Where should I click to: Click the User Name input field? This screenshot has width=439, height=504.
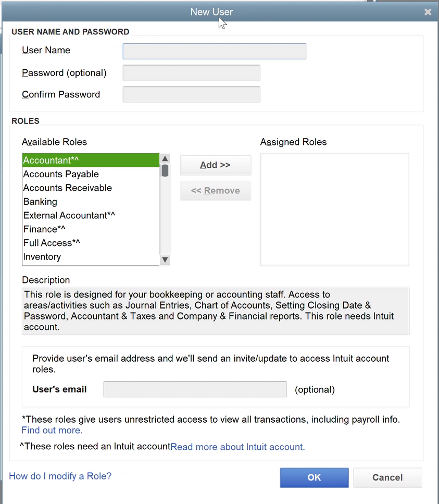click(x=214, y=51)
